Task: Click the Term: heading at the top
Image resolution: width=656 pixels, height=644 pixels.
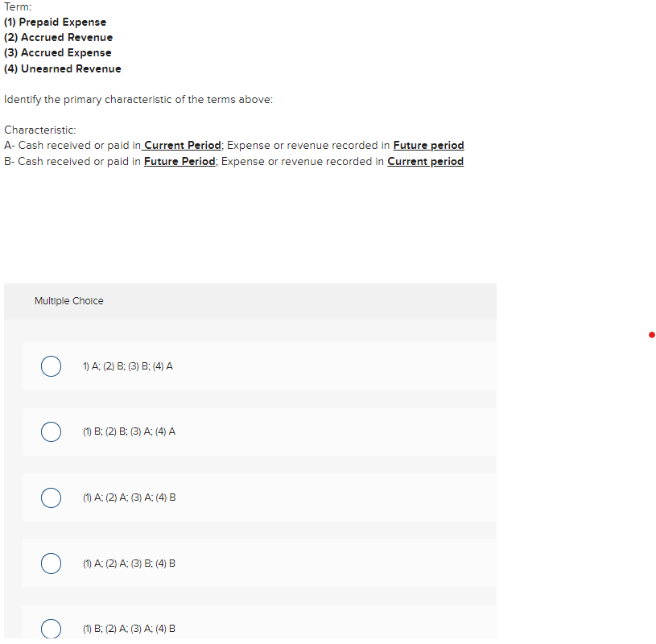Action: click(17, 6)
